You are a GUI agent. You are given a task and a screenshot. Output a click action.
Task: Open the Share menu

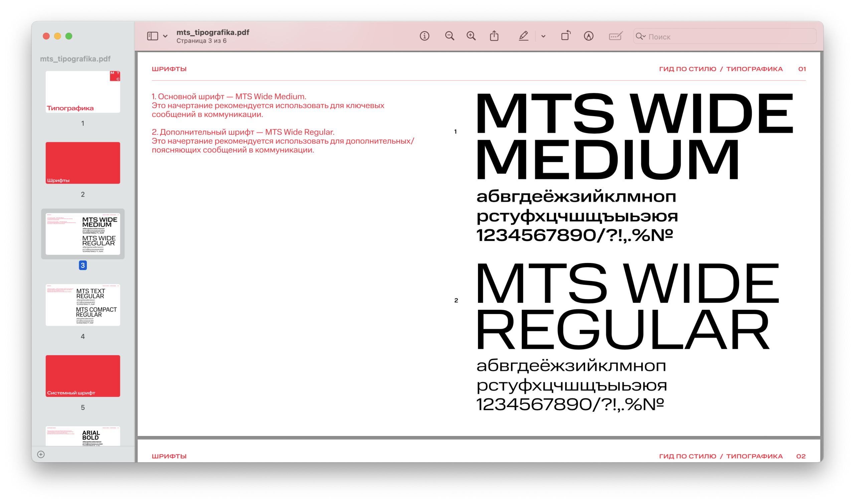coord(494,36)
